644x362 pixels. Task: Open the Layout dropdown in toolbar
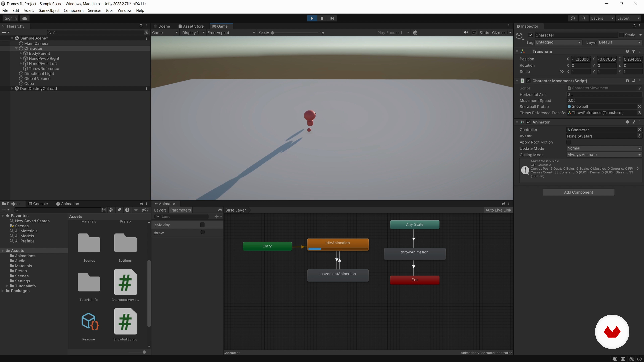click(629, 18)
